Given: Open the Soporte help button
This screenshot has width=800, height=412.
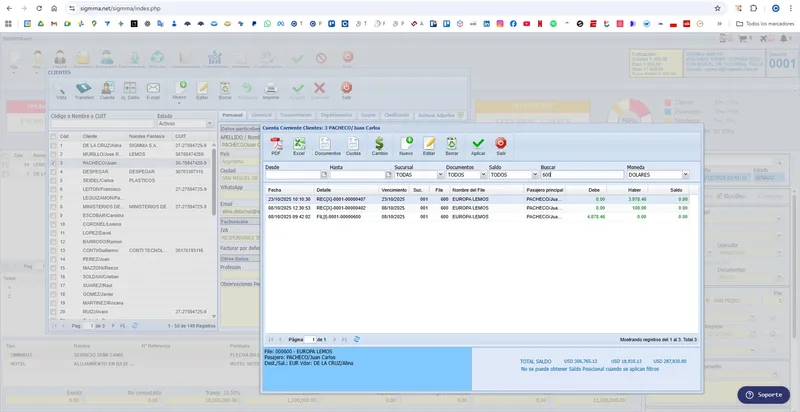Looking at the screenshot, I should (x=763, y=395).
